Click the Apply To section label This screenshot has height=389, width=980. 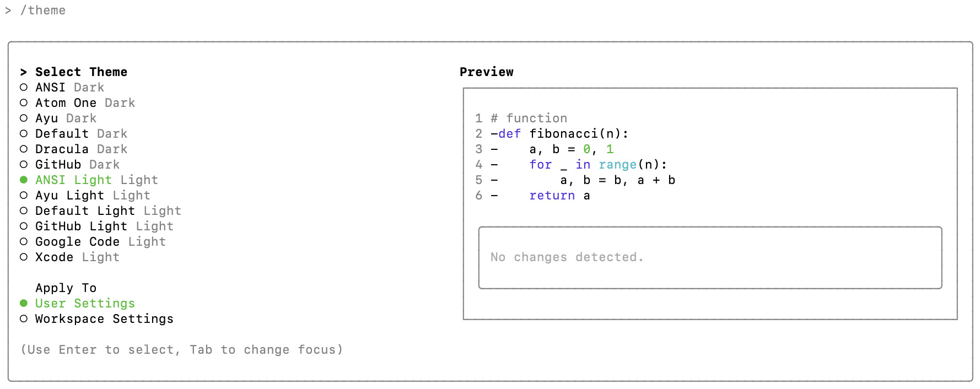[x=66, y=288]
